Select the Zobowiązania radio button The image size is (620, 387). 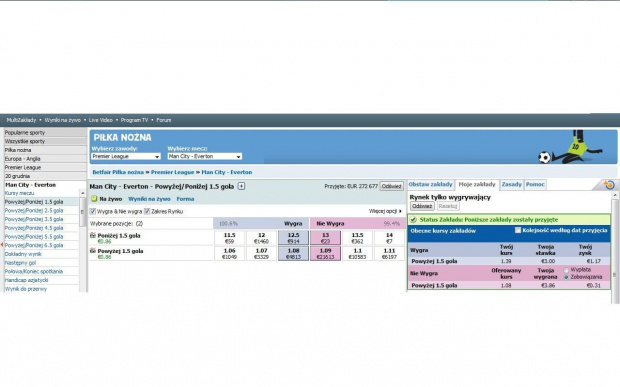click(x=566, y=277)
